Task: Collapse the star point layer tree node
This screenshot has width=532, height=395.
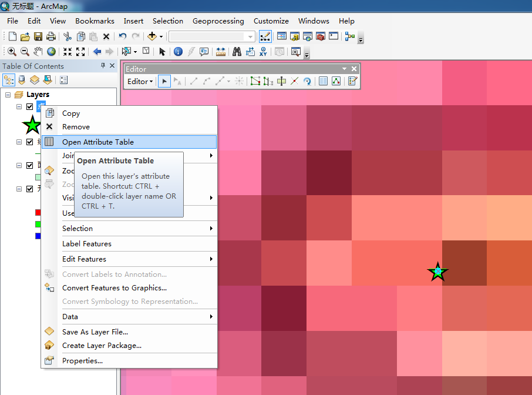Action: (x=19, y=106)
